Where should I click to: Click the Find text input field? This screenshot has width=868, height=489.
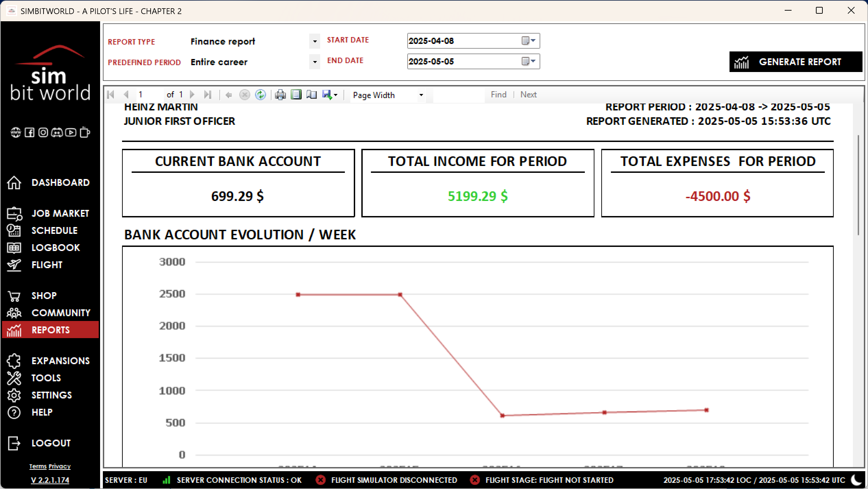[459, 95]
